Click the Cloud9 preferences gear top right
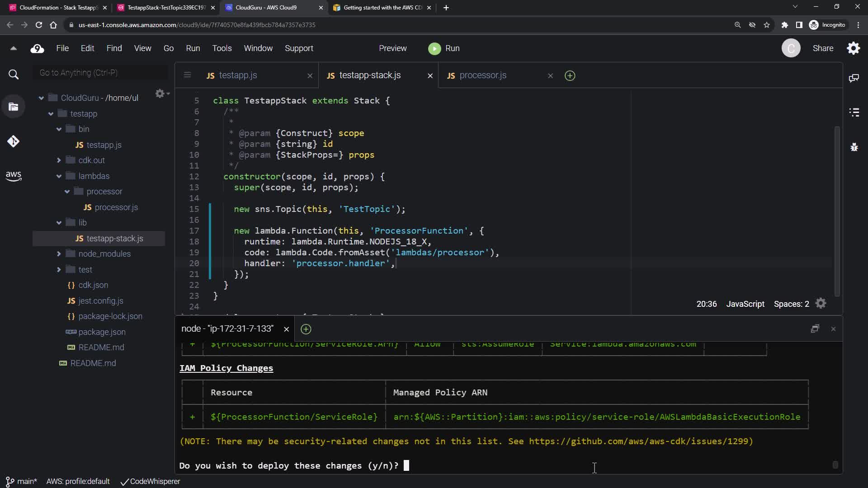The image size is (868, 488). coord(854,48)
